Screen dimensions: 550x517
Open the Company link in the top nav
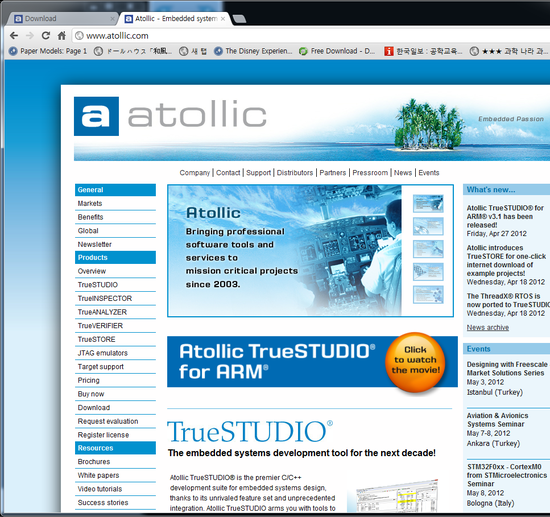click(x=195, y=173)
